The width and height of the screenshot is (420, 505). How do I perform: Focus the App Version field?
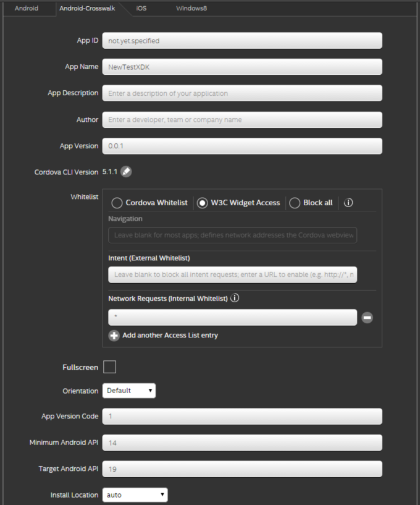pos(242,146)
